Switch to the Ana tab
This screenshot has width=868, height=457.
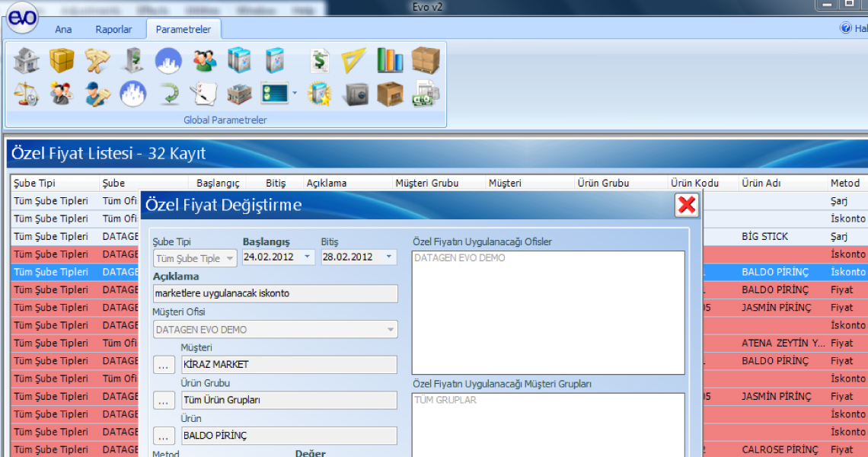pos(63,30)
